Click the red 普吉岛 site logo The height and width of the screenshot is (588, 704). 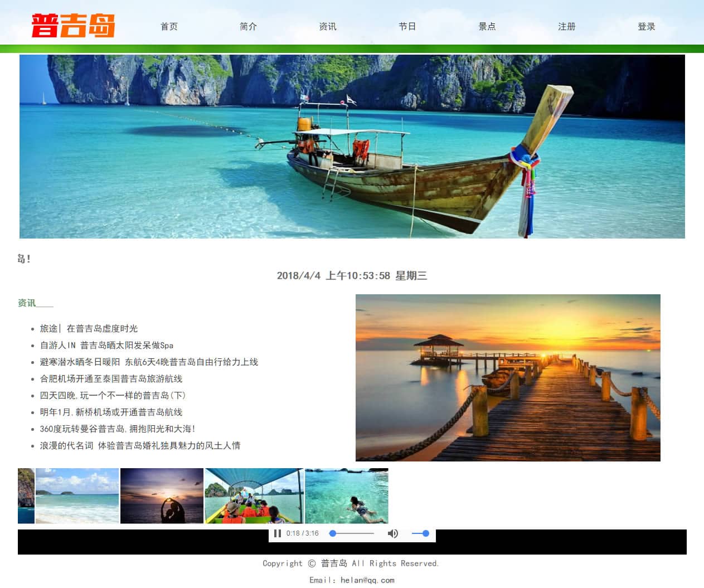(x=73, y=26)
